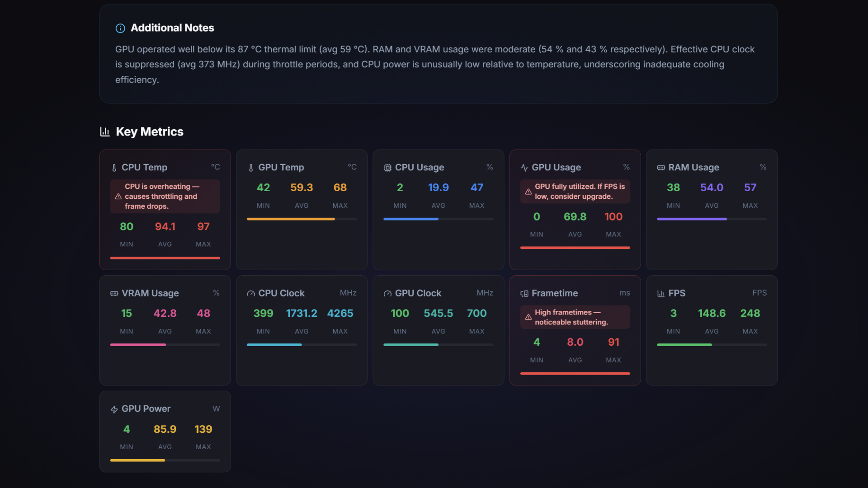Click the warning triangle in the high frametimes alert
868x488 pixels.
529,317
